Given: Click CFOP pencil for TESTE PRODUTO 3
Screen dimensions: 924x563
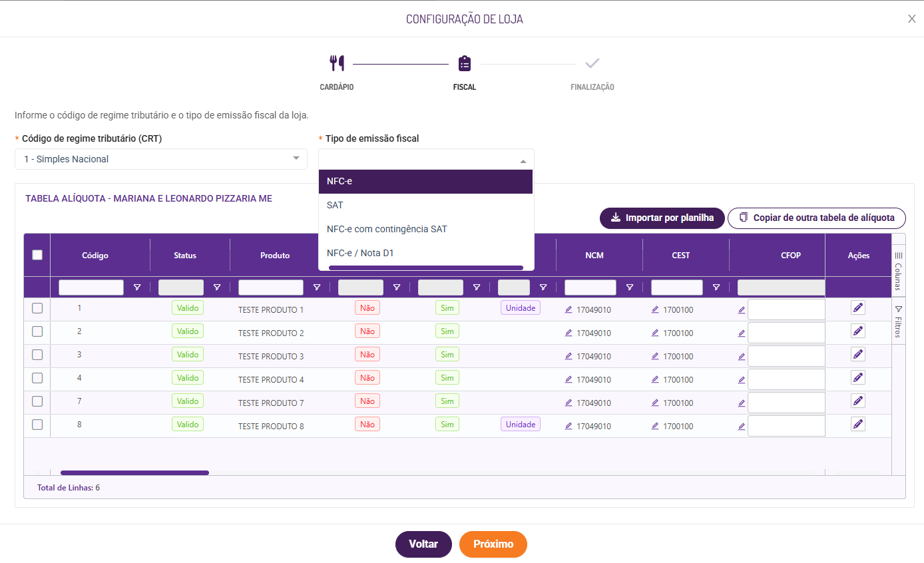Looking at the screenshot, I should (742, 356).
